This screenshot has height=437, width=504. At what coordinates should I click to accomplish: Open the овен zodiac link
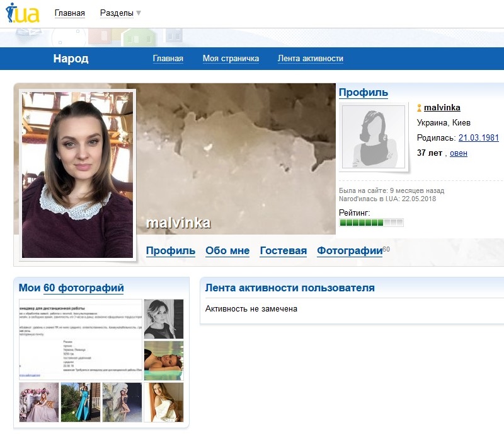458,153
